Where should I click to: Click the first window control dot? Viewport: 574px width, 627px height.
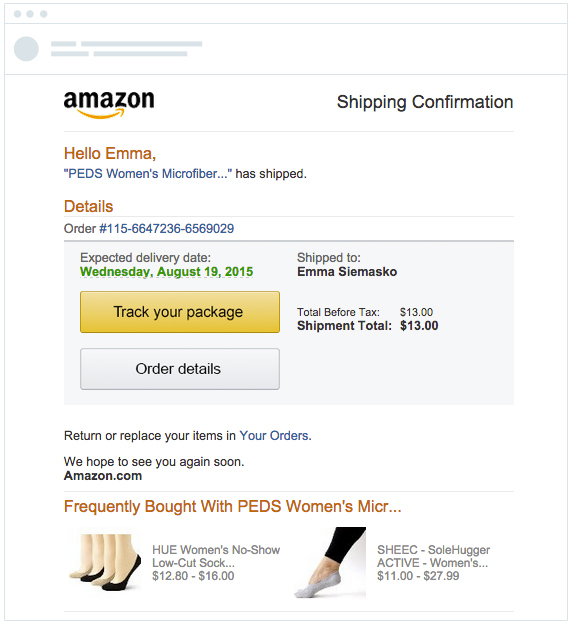point(17,14)
